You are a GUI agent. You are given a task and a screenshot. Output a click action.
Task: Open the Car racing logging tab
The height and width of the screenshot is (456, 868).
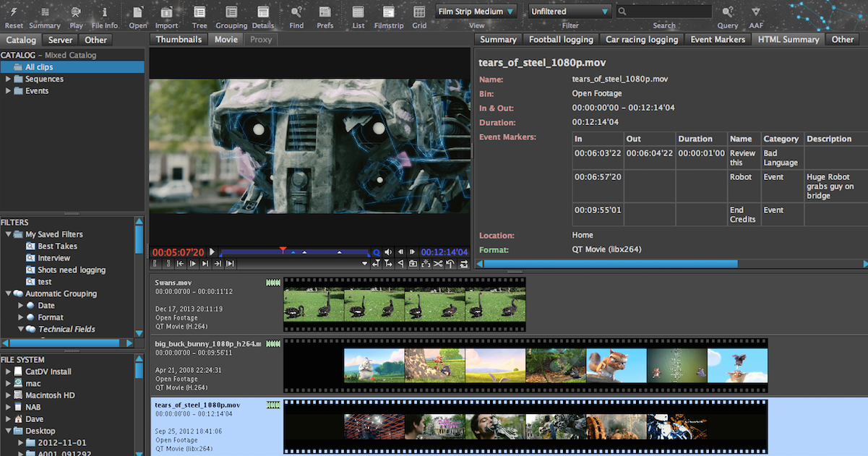(642, 40)
